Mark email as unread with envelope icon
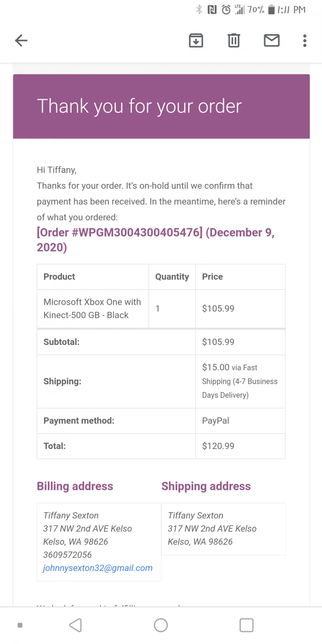This screenshot has width=322, height=644. [272, 40]
